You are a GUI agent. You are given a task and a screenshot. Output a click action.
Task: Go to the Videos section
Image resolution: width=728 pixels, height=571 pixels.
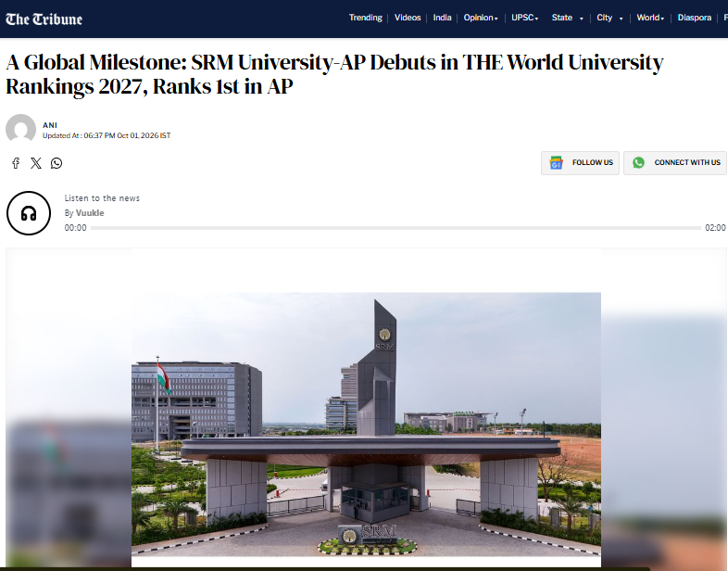click(x=408, y=18)
